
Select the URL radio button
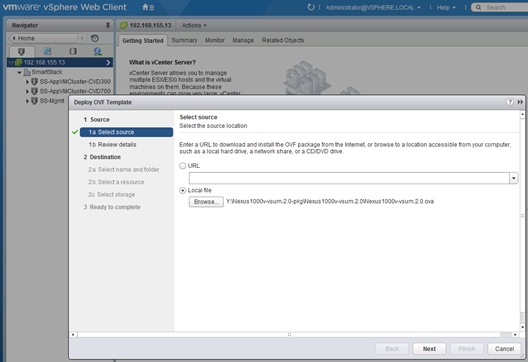coord(183,166)
